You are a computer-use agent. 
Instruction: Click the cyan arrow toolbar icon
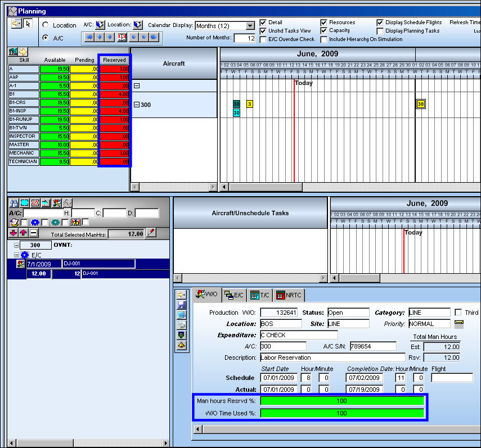click(x=46, y=203)
